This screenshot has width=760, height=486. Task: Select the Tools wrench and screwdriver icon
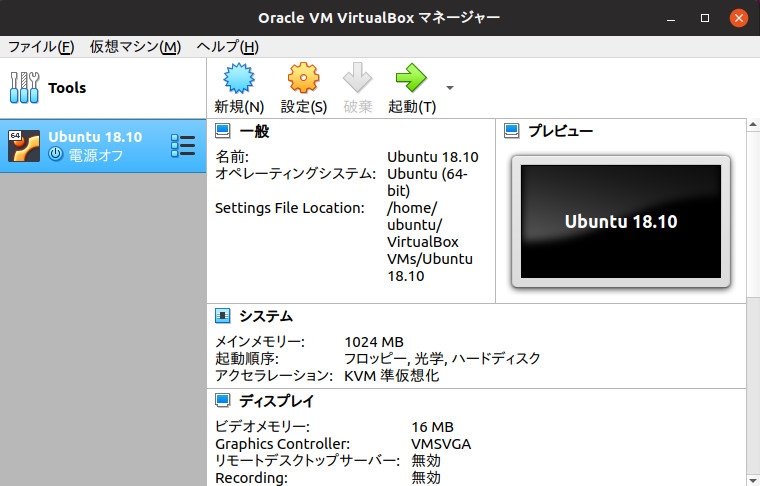(24, 88)
